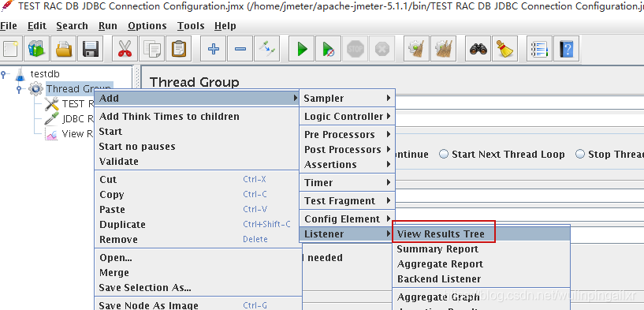Click the Paste clipboard toolbar icon
Screen dimensions: 644x310
178,49
